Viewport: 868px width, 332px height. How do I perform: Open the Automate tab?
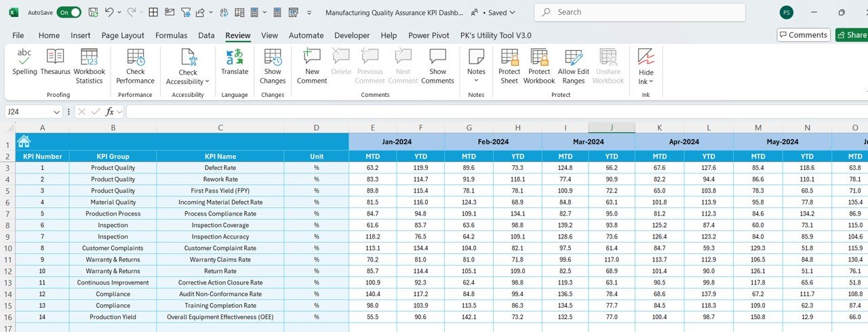307,35
